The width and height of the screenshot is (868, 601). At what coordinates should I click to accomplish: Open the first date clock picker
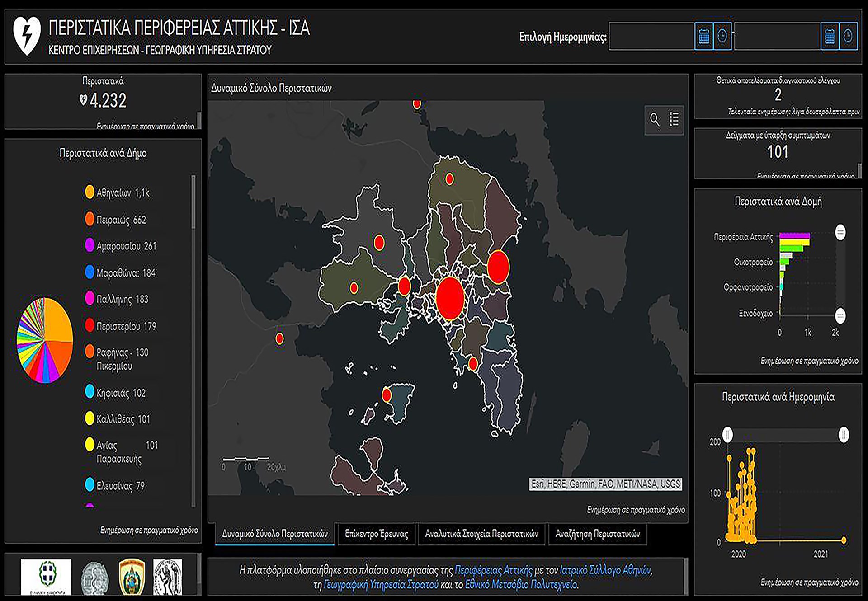pos(722,36)
